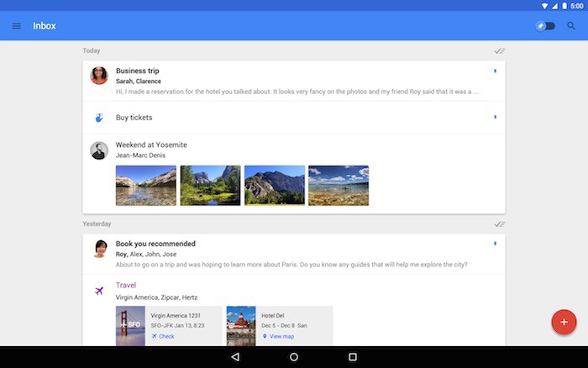Tap the Android recent apps button

coord(353,357)
